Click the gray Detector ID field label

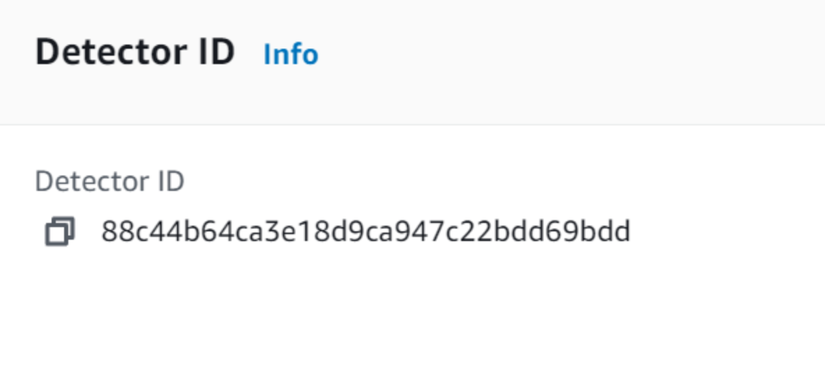pos(109,182)
